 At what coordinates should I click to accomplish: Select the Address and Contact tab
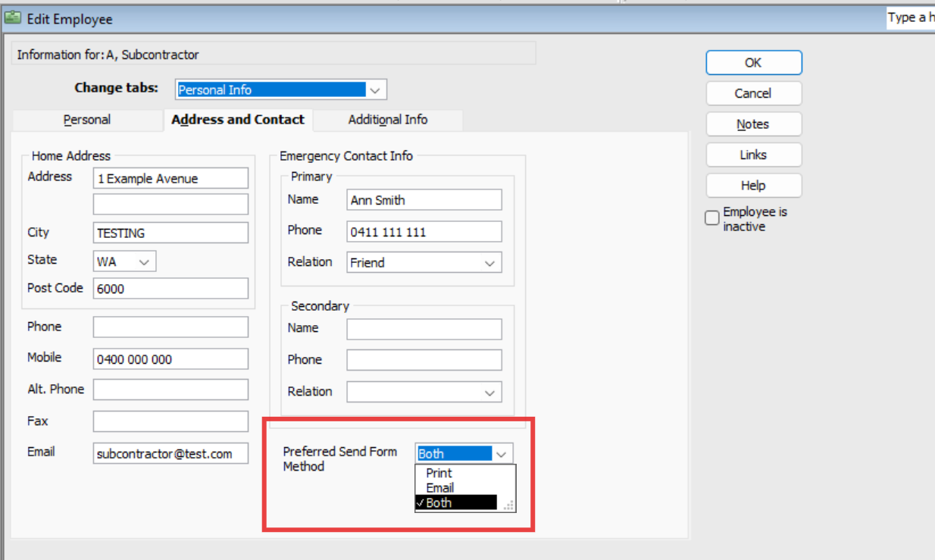pyautogui.click(x=238, y=120)
